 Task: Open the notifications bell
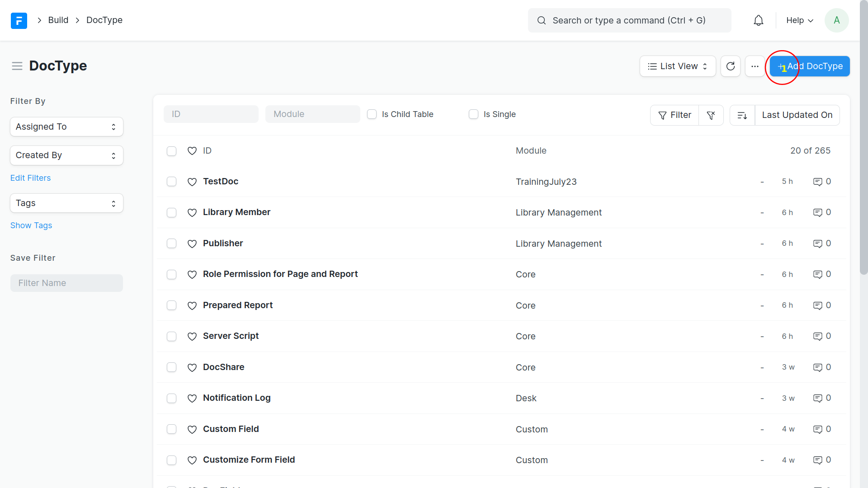[x=758, y=20]
